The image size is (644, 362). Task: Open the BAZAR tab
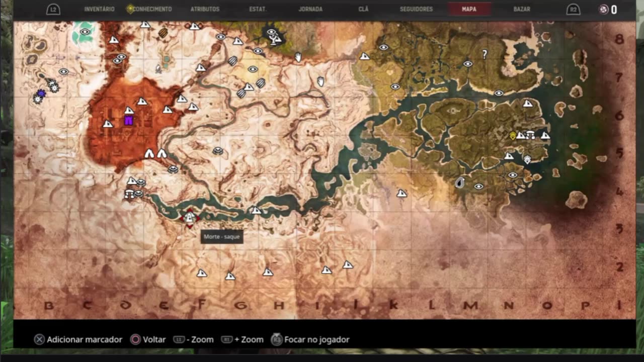point(522,9)
